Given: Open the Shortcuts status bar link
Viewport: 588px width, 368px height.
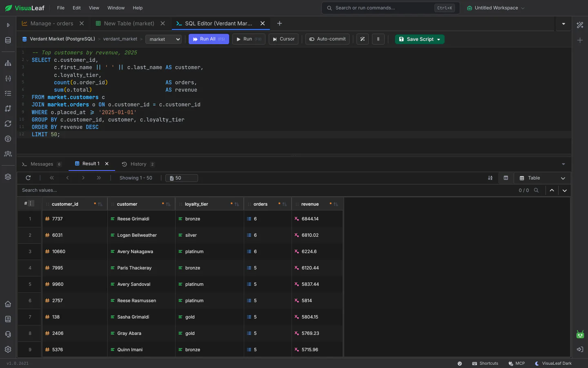Looking at the screenshot, I should (485, 364).
